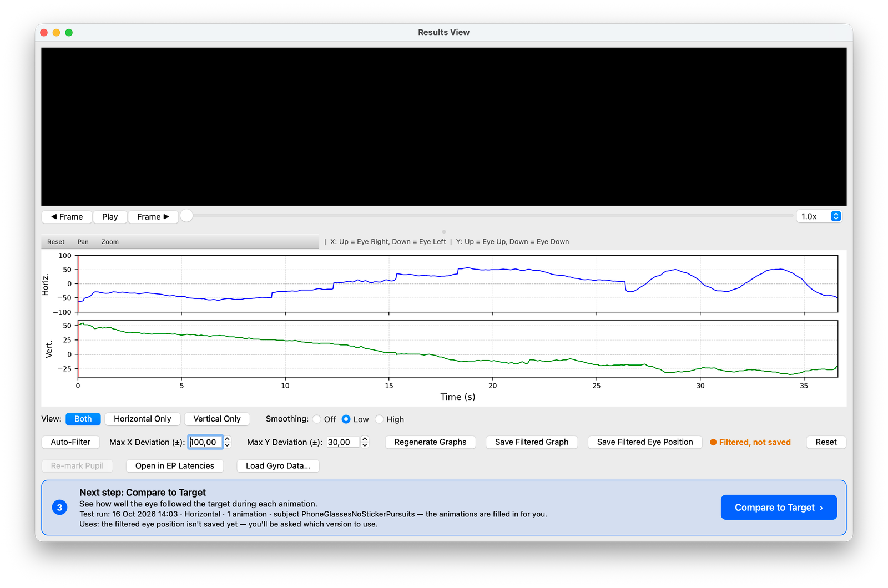Click Save Filtered Eye Position
The height and width of the screenshot is (588, 888).
[x=645, y=442]
